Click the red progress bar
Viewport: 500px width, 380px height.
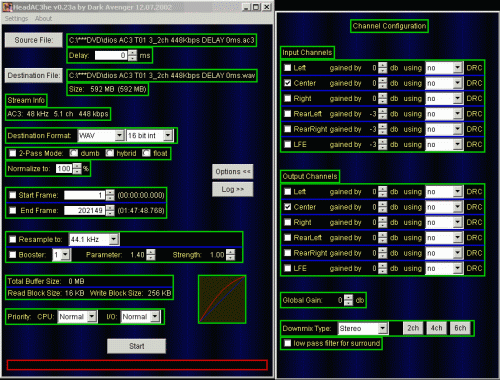tap(137, 365)
